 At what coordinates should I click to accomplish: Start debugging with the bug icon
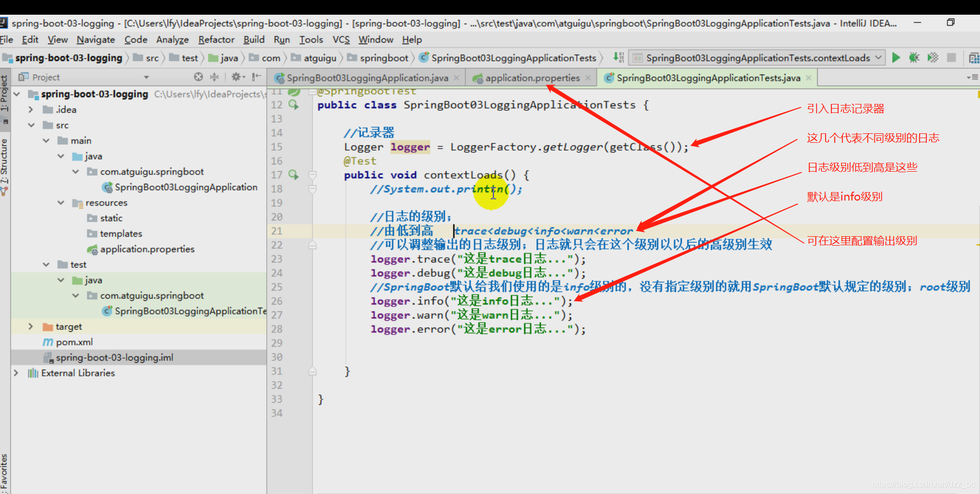pos(914,58)
